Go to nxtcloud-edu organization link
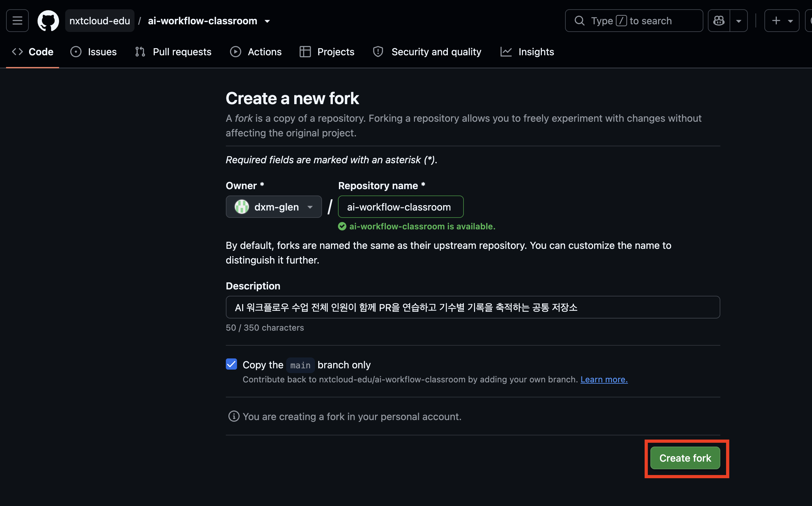The image size is (812, 506). [100, 21]
